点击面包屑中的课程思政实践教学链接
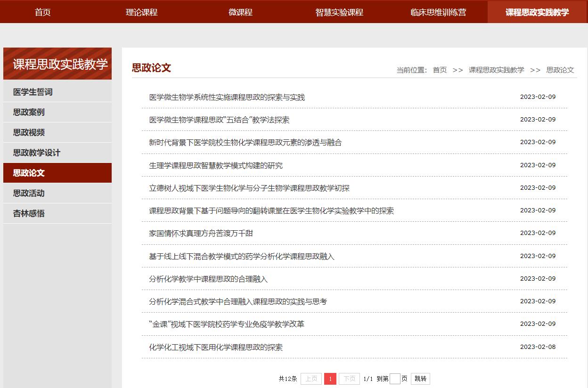The image size is (588, 388). [495, 70]
